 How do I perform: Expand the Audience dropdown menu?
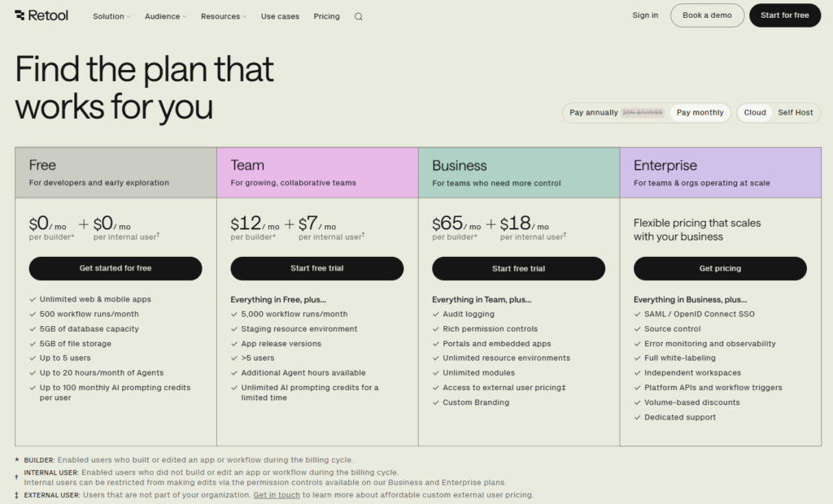[x=165, y=16]
